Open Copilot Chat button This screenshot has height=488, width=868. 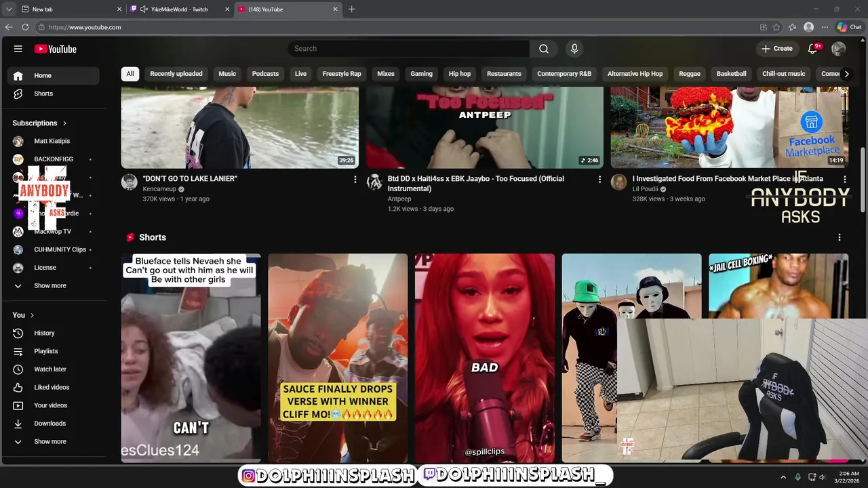point(849,27)
